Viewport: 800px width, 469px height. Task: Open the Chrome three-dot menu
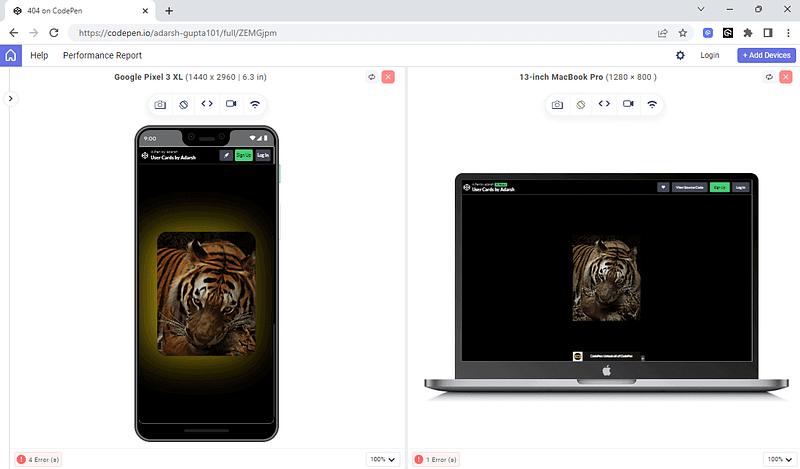pyautogui.click(x=788, y=33)
